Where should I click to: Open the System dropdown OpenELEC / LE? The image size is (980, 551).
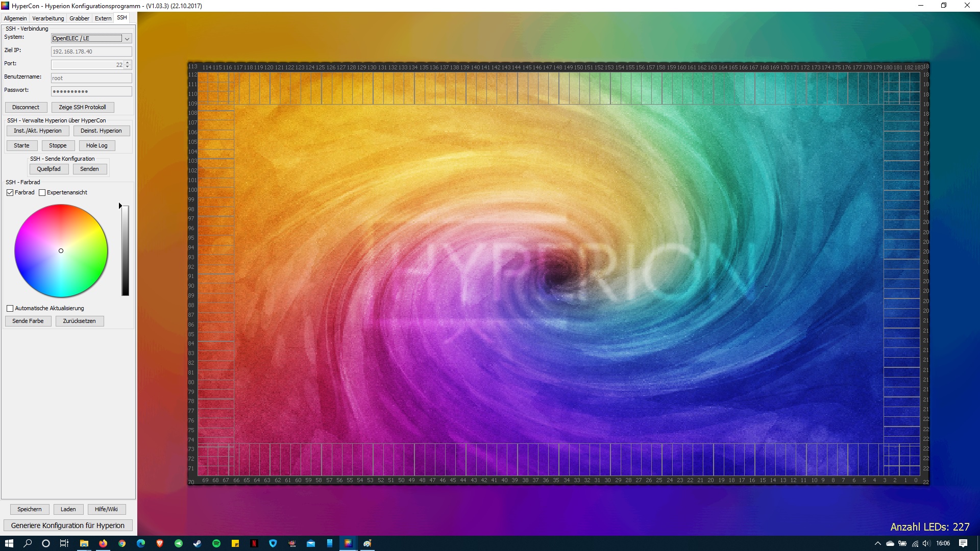point(91,38)
